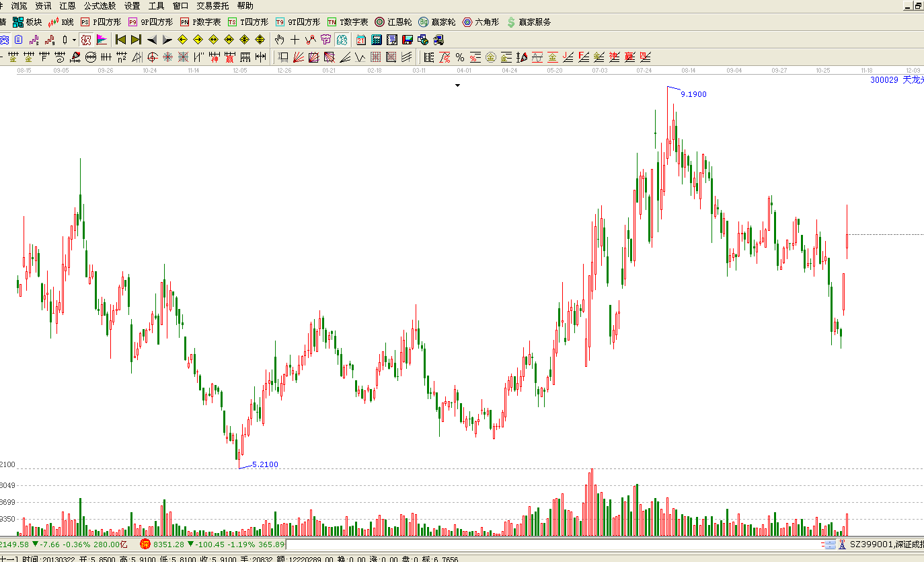Image resolution: width=924 pixels, height=562 pixels.
Task: Open the 交易委托 menu
Action: pos(213,5)
